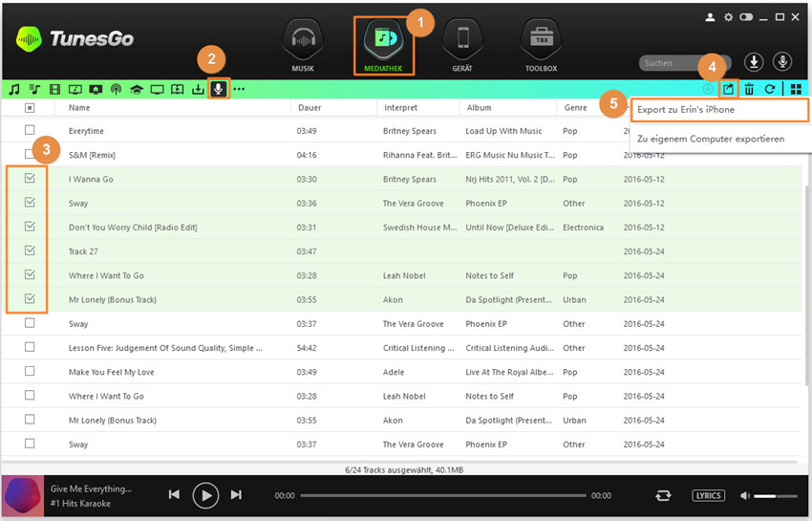The image size is (812, 521).
Task: Open the downloaded items category icon
Action: 198,89
